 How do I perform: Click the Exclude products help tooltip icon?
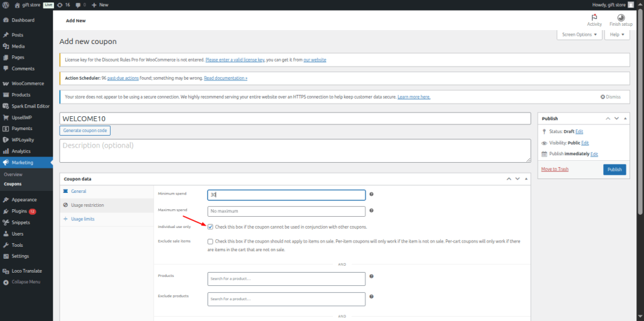(371, 297)
